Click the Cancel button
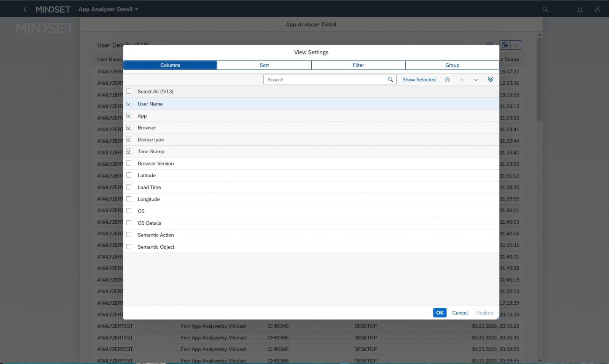The width and height of the screenshot is (609, 364). point(460,313)
